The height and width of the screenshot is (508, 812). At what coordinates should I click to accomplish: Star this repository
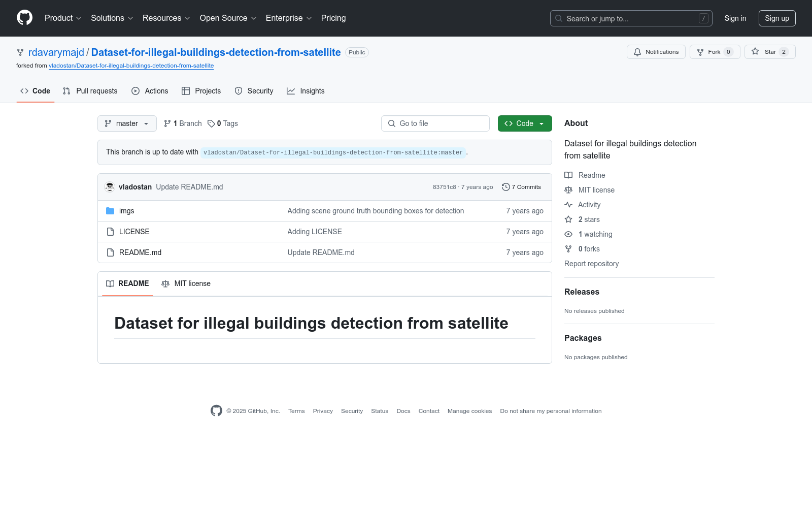click(770, 52)
